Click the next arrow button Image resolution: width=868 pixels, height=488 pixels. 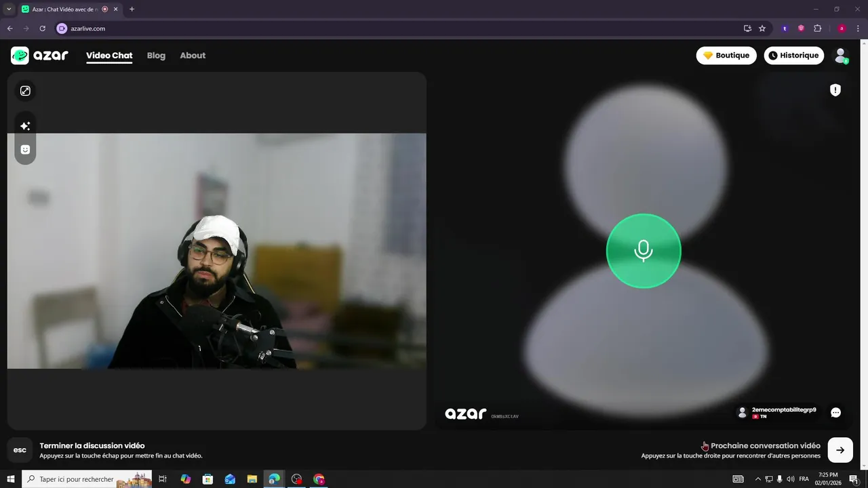point(840,450)
